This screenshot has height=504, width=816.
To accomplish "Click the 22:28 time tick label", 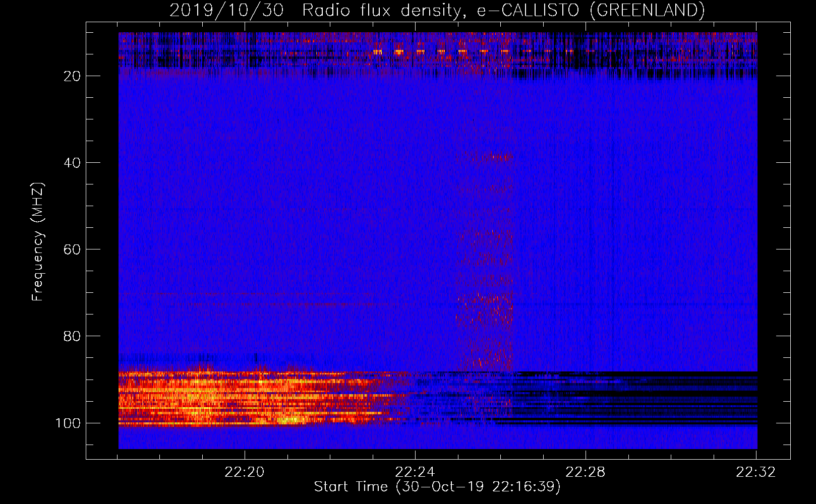I will coord(586,472).
